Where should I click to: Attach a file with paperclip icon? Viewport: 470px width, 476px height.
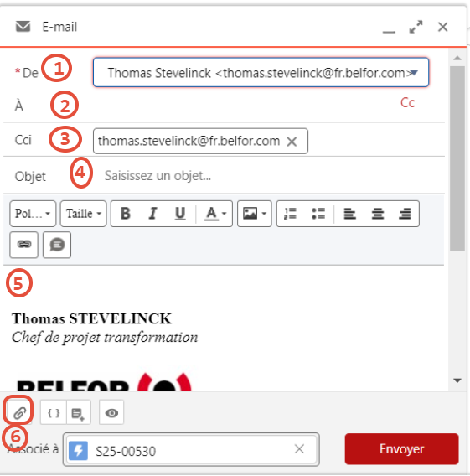18,412
